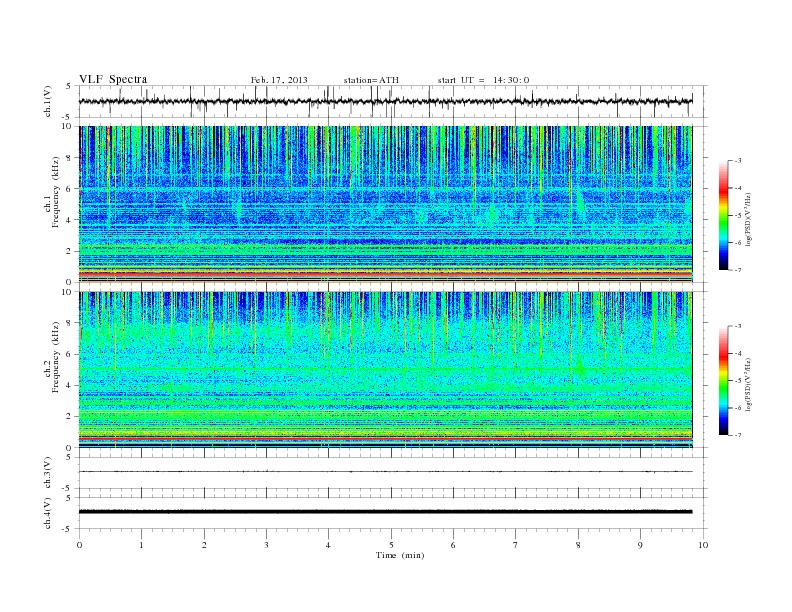The image size is (792, 612).
Task: Click inside the ch.1 spectrogram panel
Action: point(386,204)
